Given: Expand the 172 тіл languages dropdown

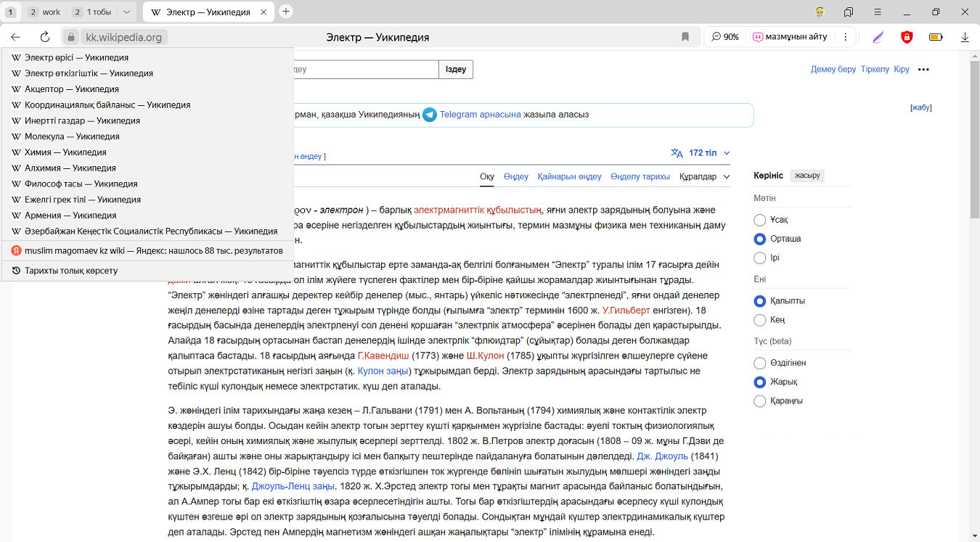Looking at the screenshot, I should point(701,153).
